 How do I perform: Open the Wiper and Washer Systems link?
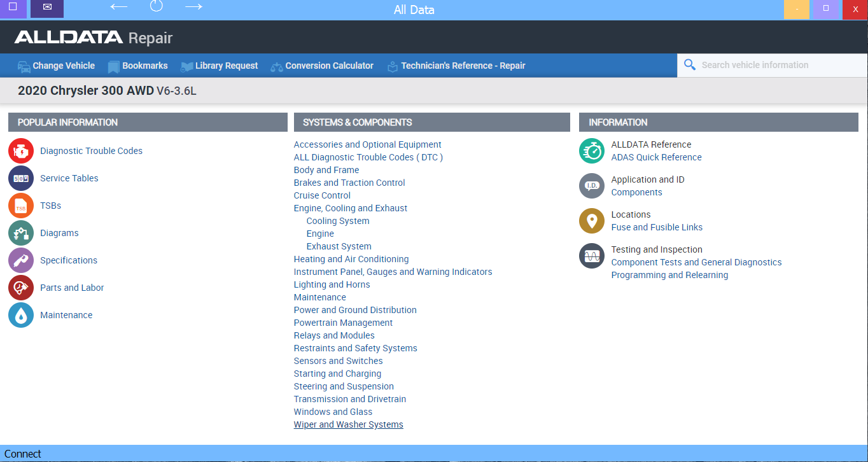(348, 424)
